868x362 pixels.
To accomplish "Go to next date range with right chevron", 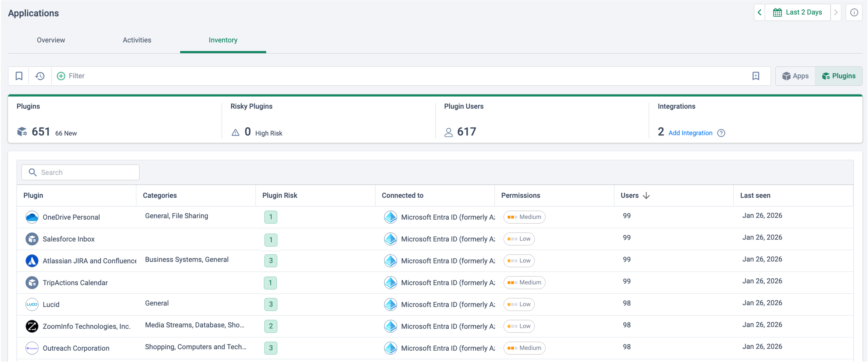I will tap(836, 13).
